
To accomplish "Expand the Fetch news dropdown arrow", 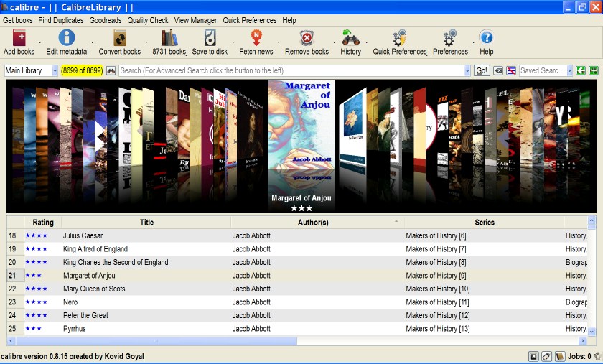I will tap(279, 42).
